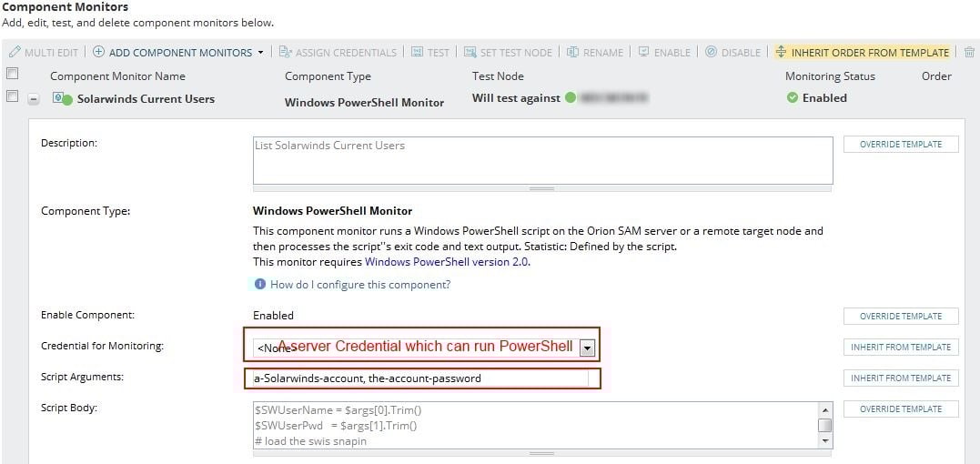This screenshot has width=980, height=464.
Task: Click the Script Body scrollbar up arrow
Action: (x=825, y=409)
